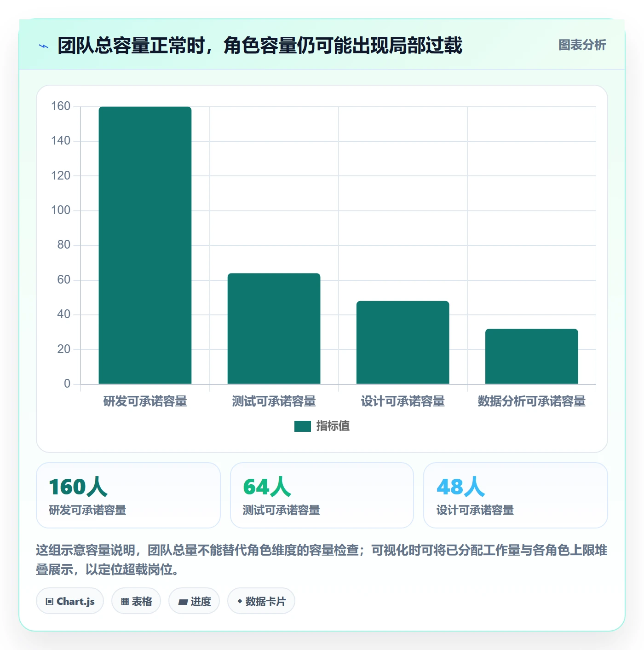Toggle the 指标值 legend color swatch

(303, 426)
